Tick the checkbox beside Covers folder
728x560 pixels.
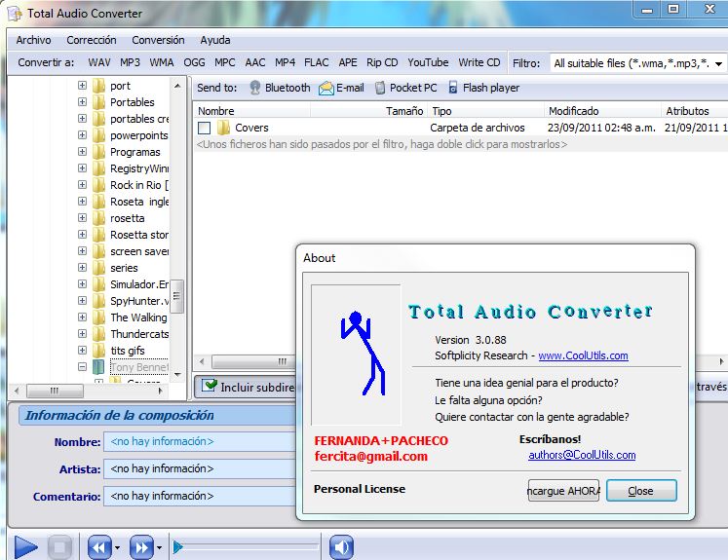[x=204, y=128]
